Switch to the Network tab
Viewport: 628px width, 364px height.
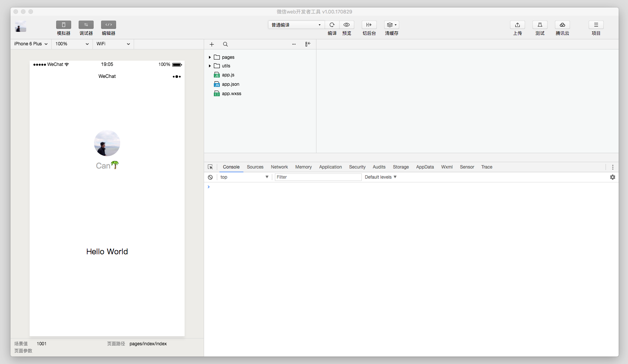(279, 167)
